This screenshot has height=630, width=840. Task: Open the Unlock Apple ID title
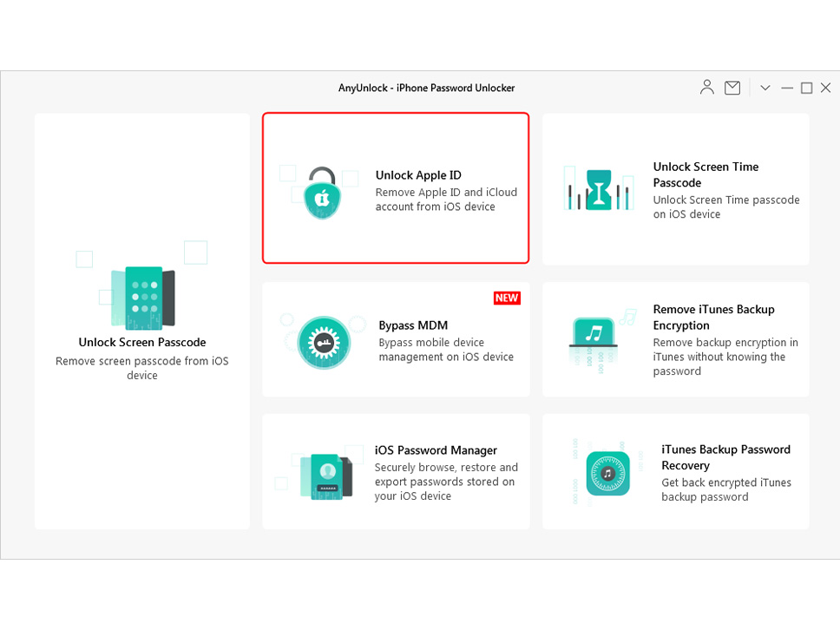418,175
